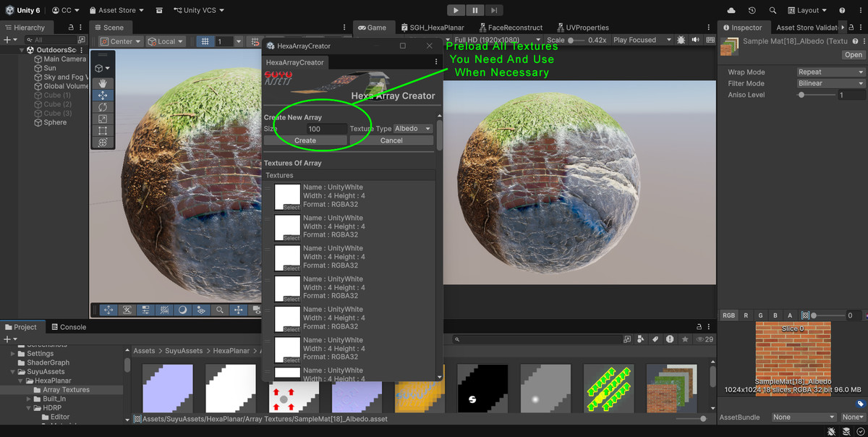The image size is (868, 437).
Task: Click the Open button in Inspector
Action: (854, 55)
